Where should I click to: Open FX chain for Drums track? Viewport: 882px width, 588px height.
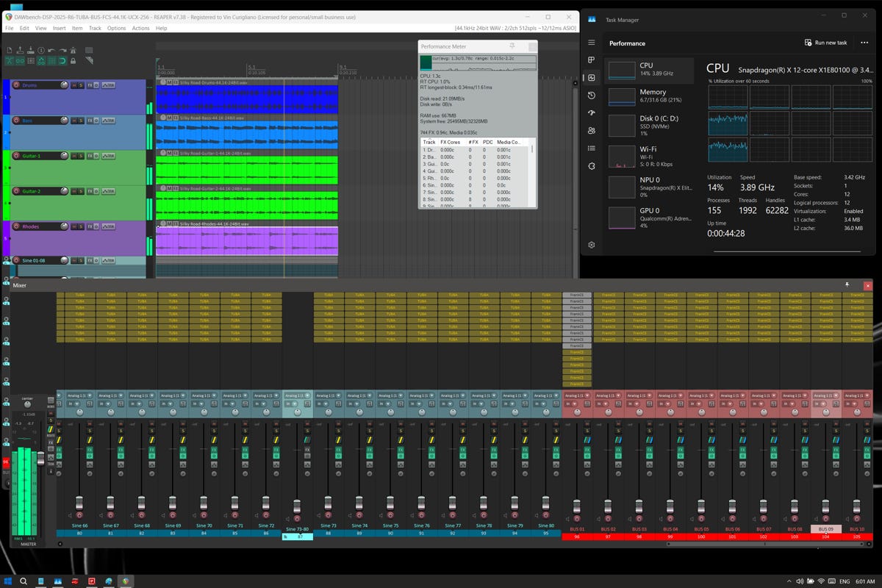90,85
